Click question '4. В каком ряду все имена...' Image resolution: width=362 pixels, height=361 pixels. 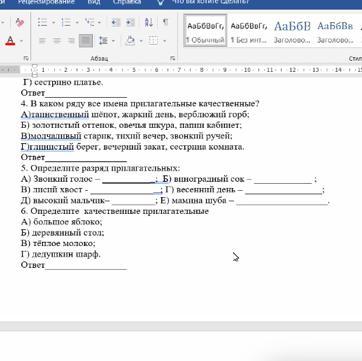pyautogui.click(x=140, y=104)
